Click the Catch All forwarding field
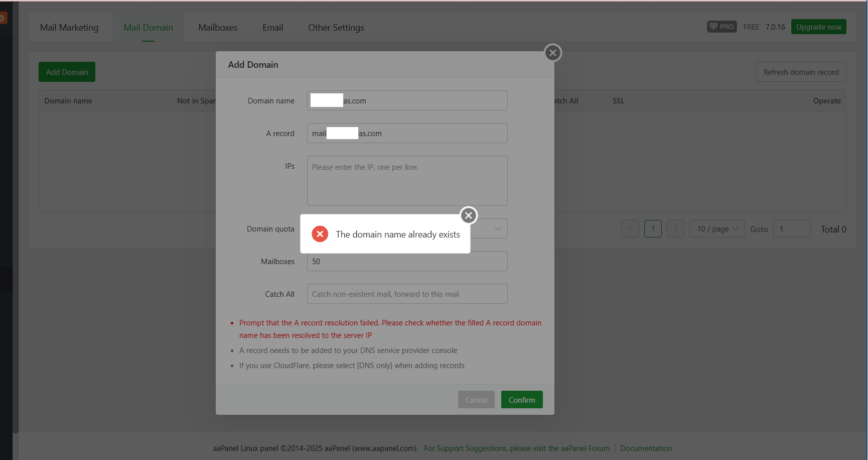 click(407, 294)
